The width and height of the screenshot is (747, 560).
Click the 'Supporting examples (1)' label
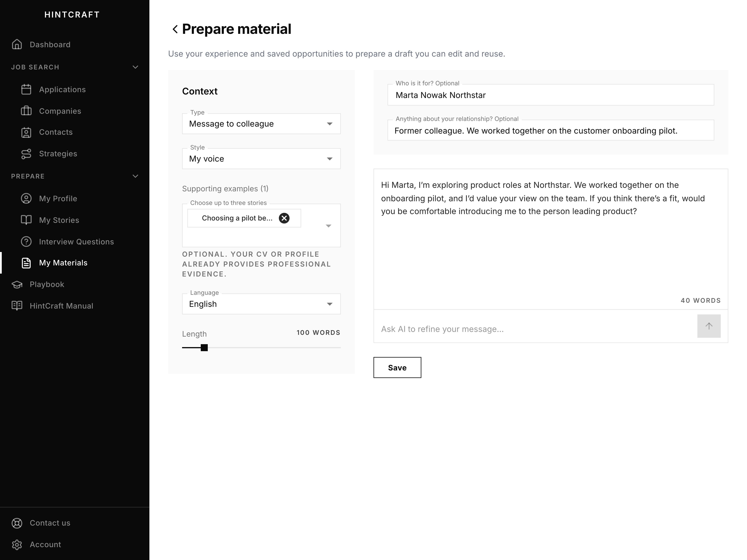point(225,189)
